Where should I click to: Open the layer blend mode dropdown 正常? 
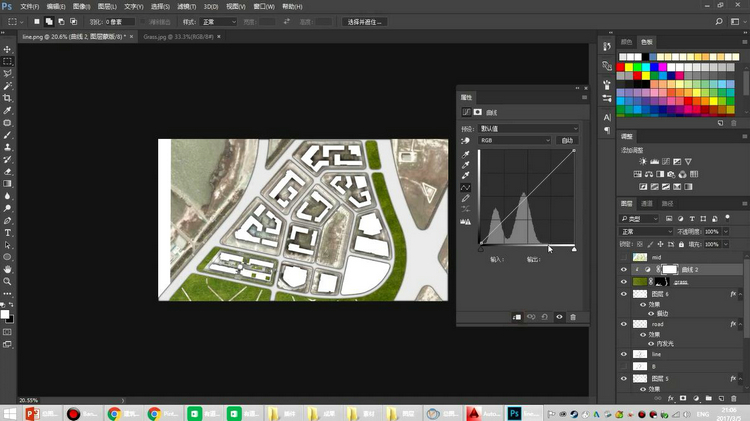(646, 232)
